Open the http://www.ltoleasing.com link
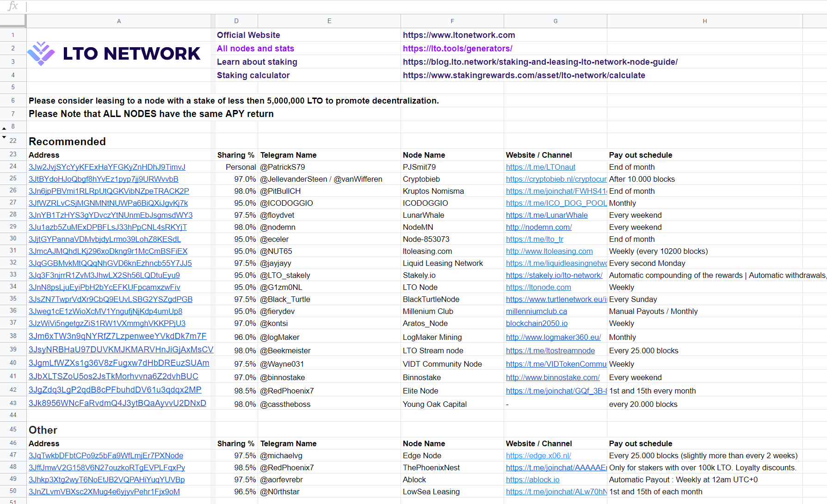Viewport: 827px width, 504px height. (x=549, y=251)
